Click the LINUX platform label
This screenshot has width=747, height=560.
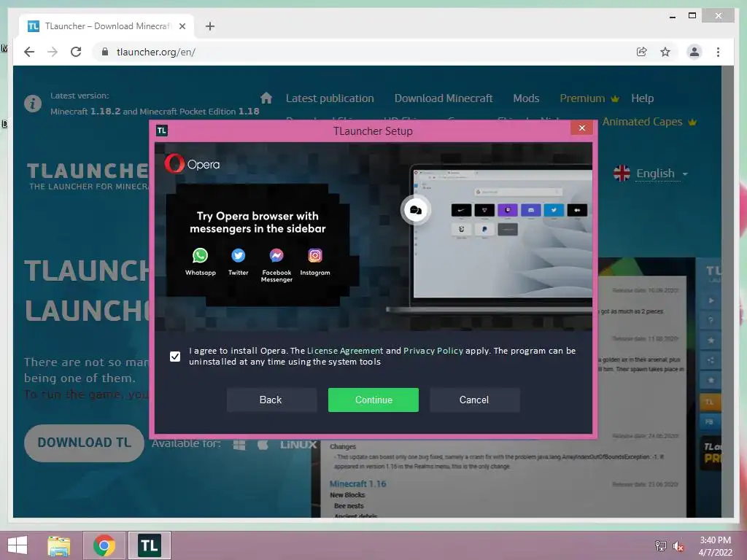(298, 444)
